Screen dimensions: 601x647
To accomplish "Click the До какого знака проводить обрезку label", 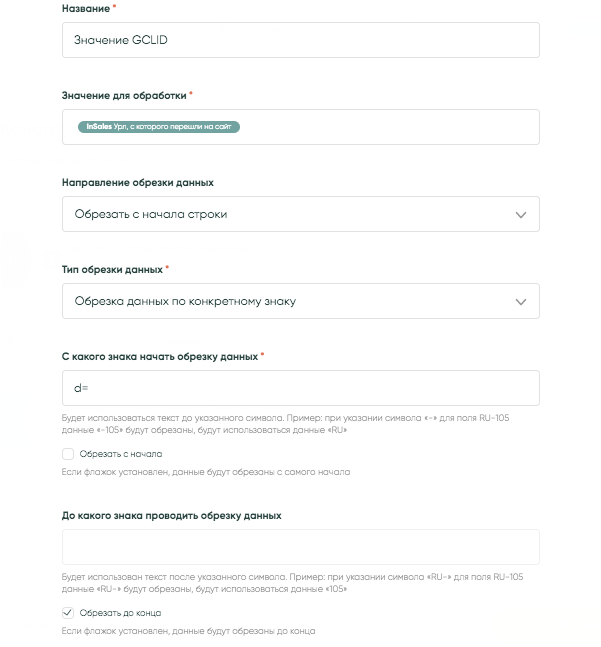I will tap(171, 515).
